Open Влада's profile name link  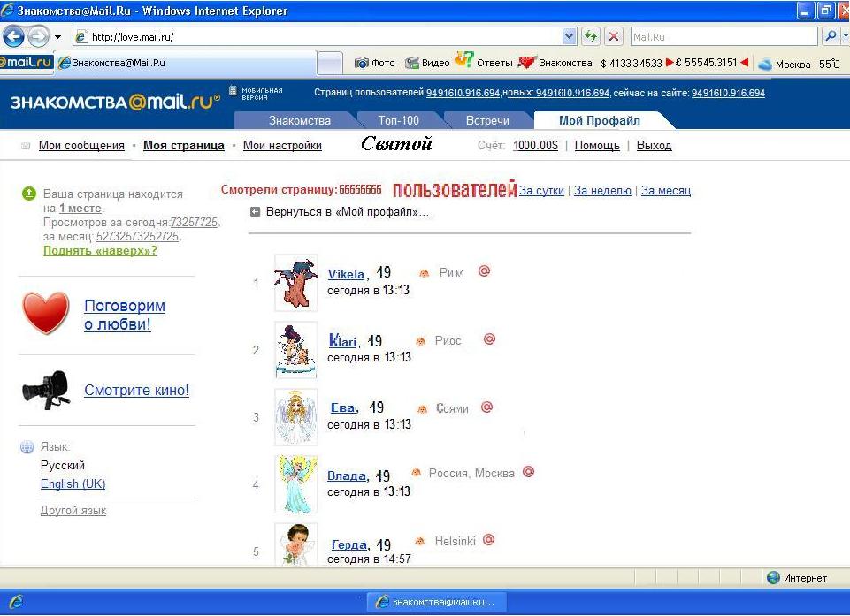347,475
